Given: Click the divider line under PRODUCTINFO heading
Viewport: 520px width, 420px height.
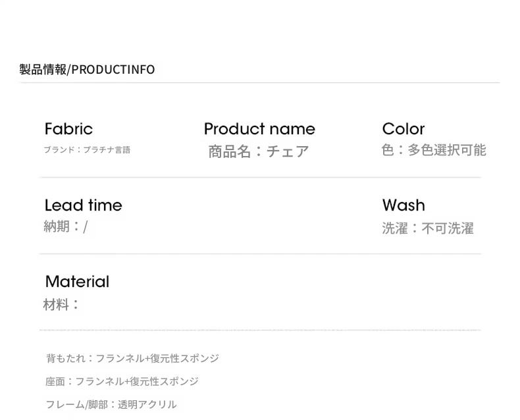Looking at the screenshot, I should click(259, 82).
